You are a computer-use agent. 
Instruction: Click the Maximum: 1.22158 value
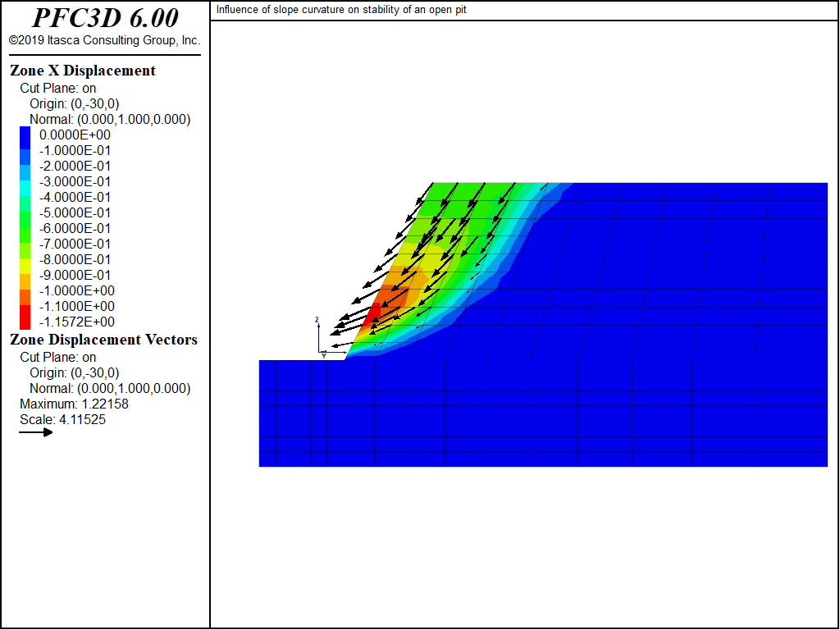pos(74,404)
